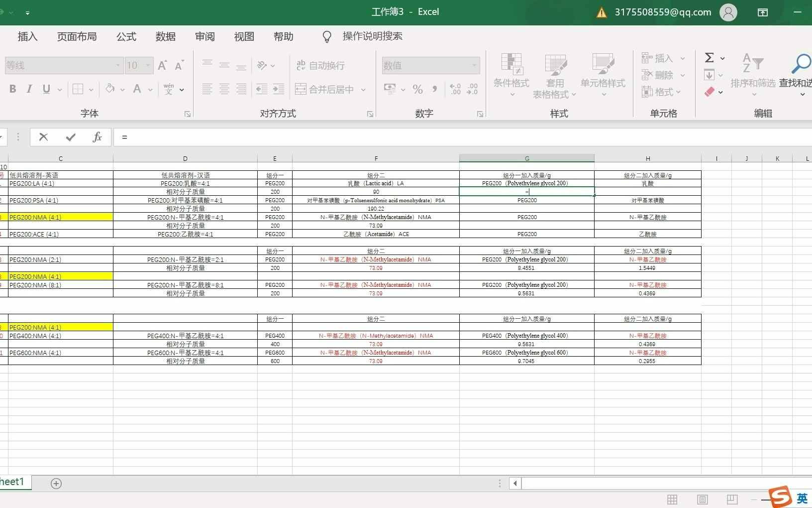Open sort and filter (排序和筛选)
This screenshot has width=812, height=508.
pyautogui.click(x=753, y=75)
